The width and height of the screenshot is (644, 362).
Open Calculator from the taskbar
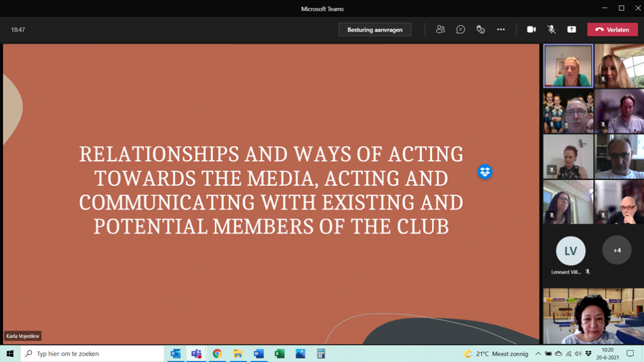coord(321,353)
